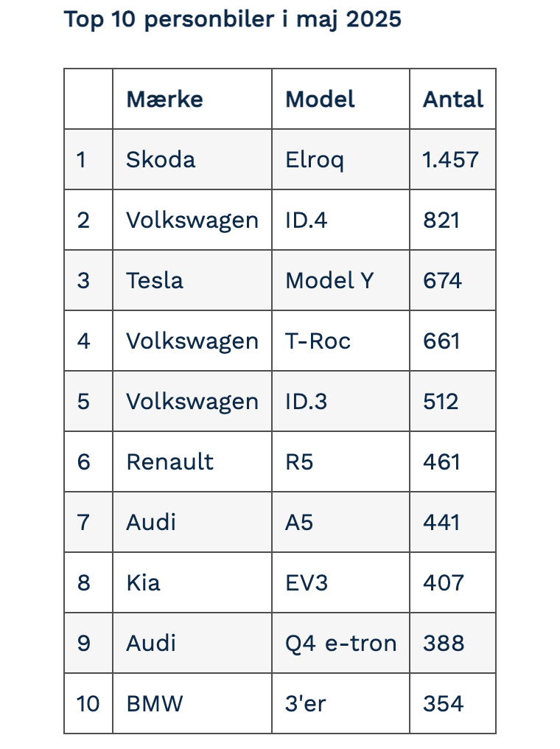Select the R5 model cell

click(299, 462)
